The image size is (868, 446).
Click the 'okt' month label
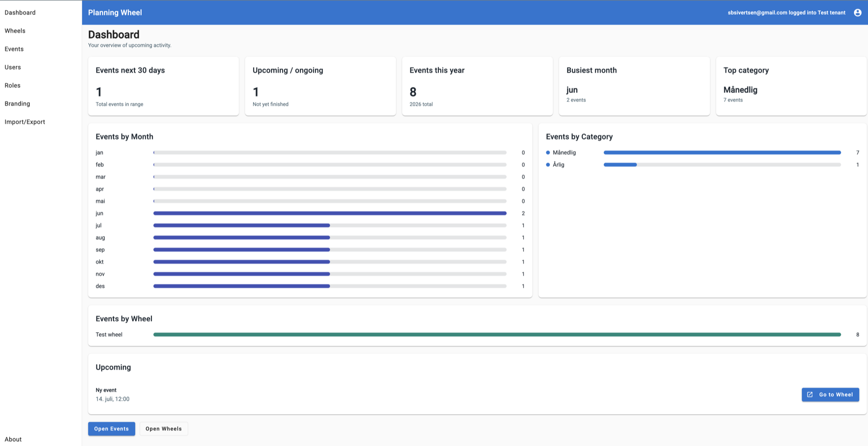coord(100,262)
